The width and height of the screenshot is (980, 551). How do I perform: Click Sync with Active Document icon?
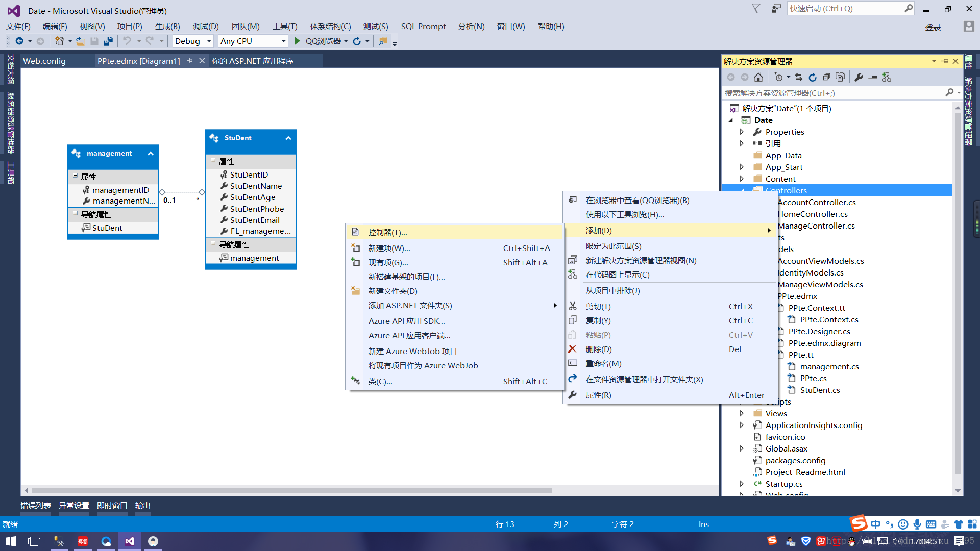[799, 77]
